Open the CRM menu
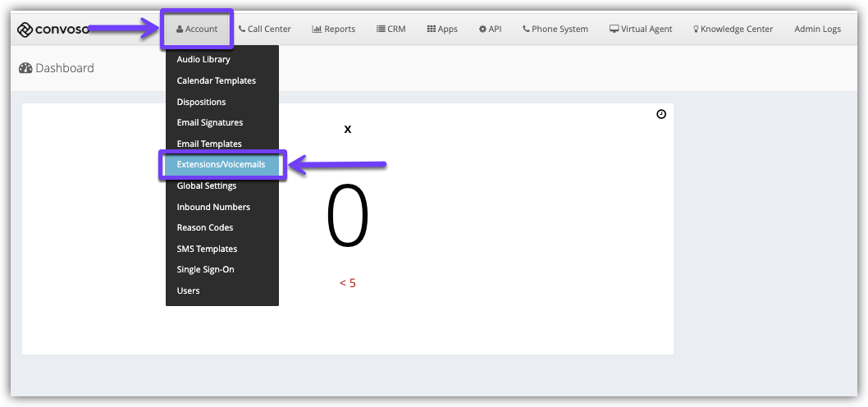The image size is (868, 407). point(391,30)
